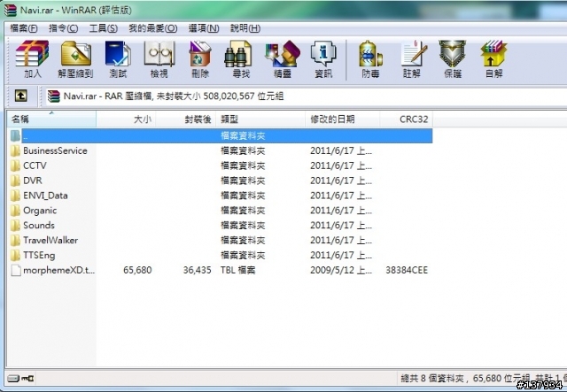Click the 加入 (Add) toolbar icon
Screen dimensions: 567x392
(x=32, y=59)
